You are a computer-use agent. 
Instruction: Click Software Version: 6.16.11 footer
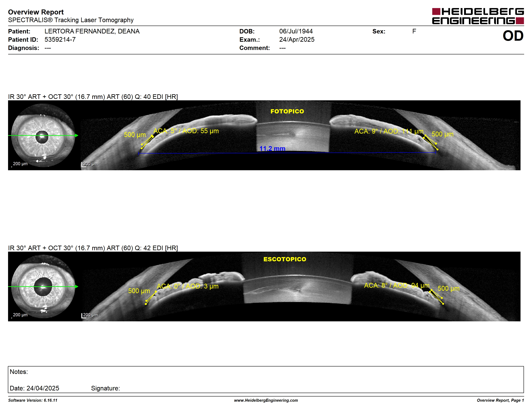pos(33,400)
